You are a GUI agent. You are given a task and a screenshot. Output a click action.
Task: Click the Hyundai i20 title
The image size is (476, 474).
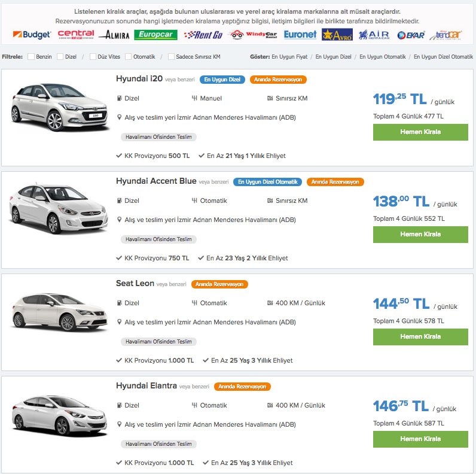point(139,78)
